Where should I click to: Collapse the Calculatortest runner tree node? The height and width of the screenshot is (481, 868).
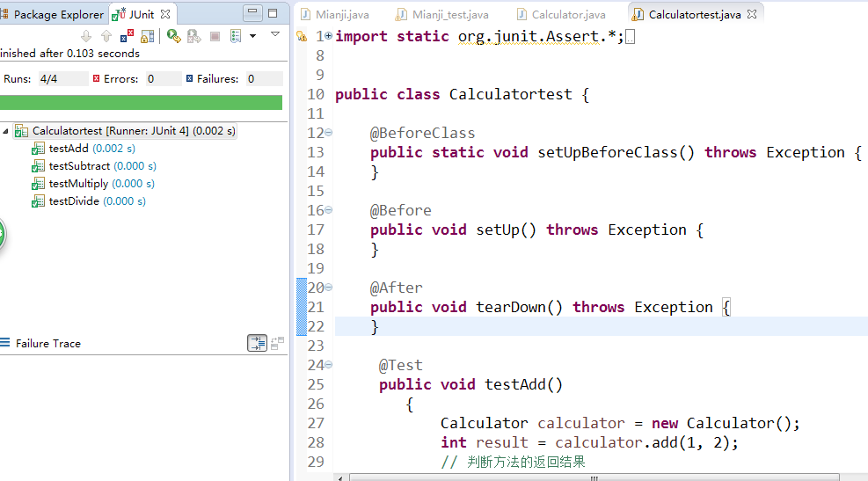pos(5,131)
